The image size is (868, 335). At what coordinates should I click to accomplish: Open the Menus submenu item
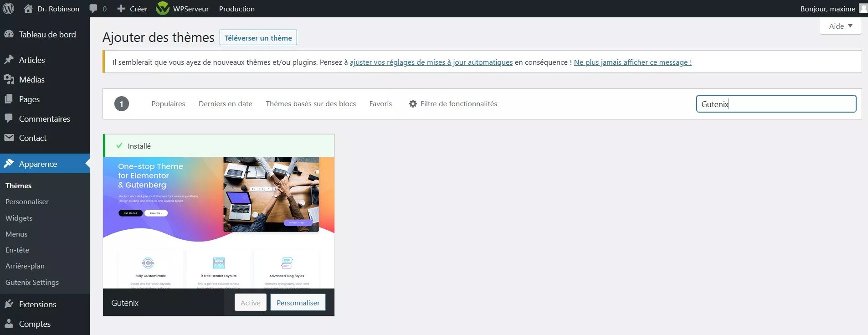(16, 234)
